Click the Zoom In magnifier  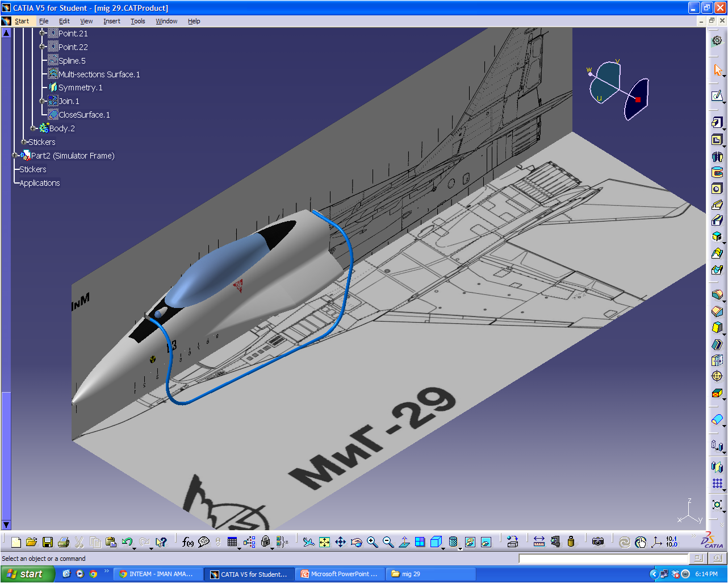372,542
